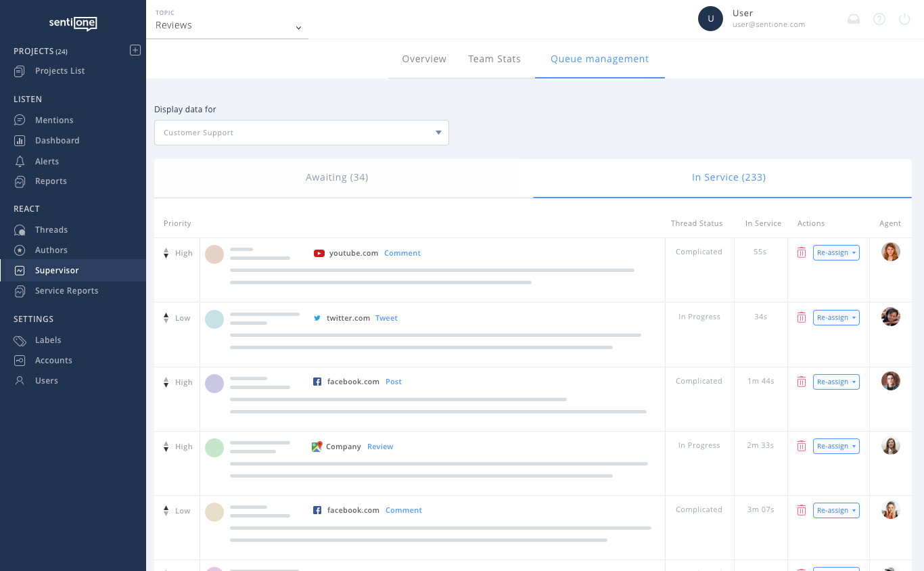Toggle priority arrows on the Low twitter row
The height and width of the screenshot is (571, 924).
[166, 317]
